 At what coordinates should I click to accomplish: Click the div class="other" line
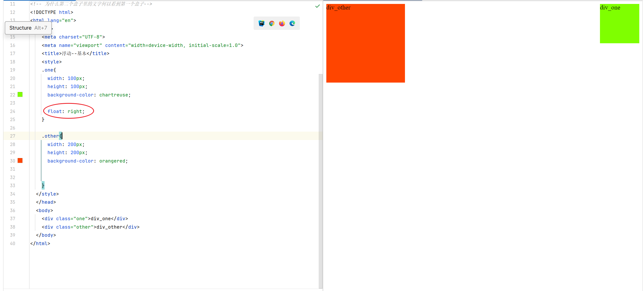coord(91,227)
